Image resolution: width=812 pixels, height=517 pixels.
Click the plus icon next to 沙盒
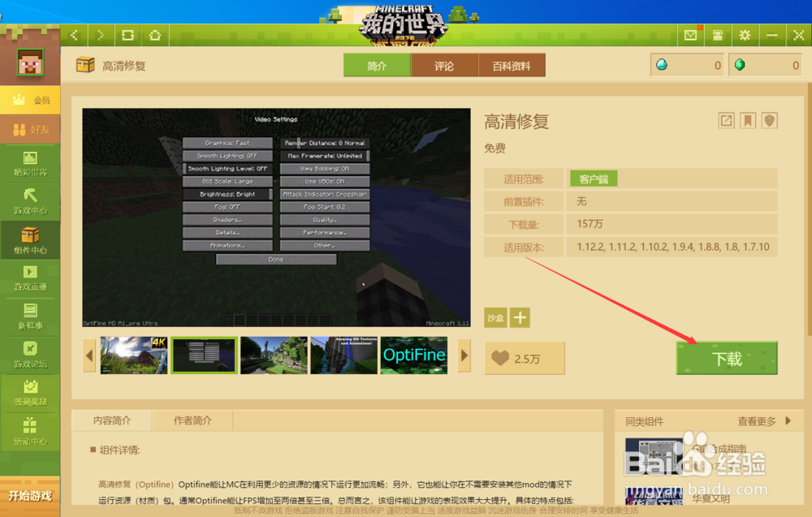coord(520,317)
